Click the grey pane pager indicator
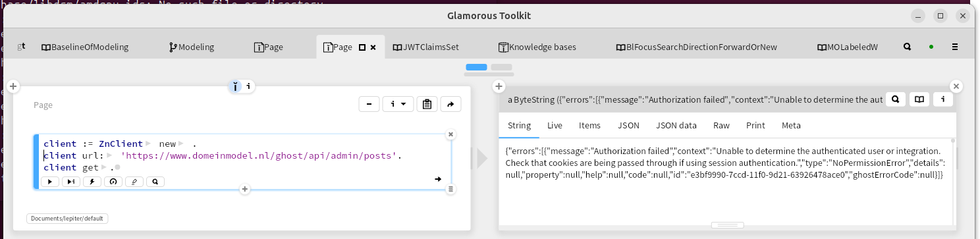The width and height of the screenshot is (980, 239). click(501, 67)
